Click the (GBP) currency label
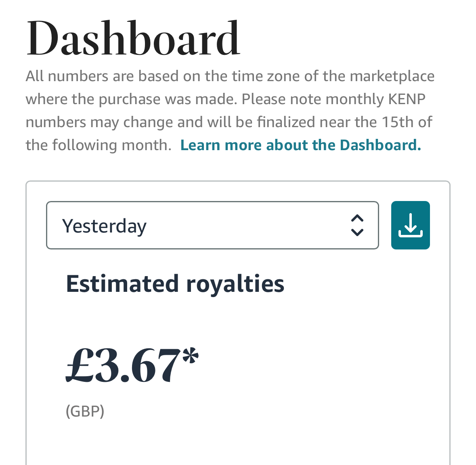476x465 pixels. [x=85, y=412]
